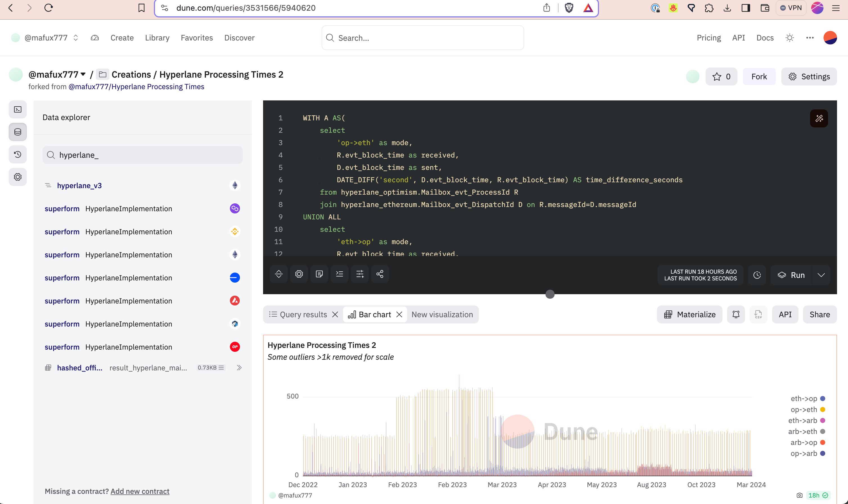Open the user profile avatar in top right
Screen dimensions: 848x504
(x=830, y=38)
